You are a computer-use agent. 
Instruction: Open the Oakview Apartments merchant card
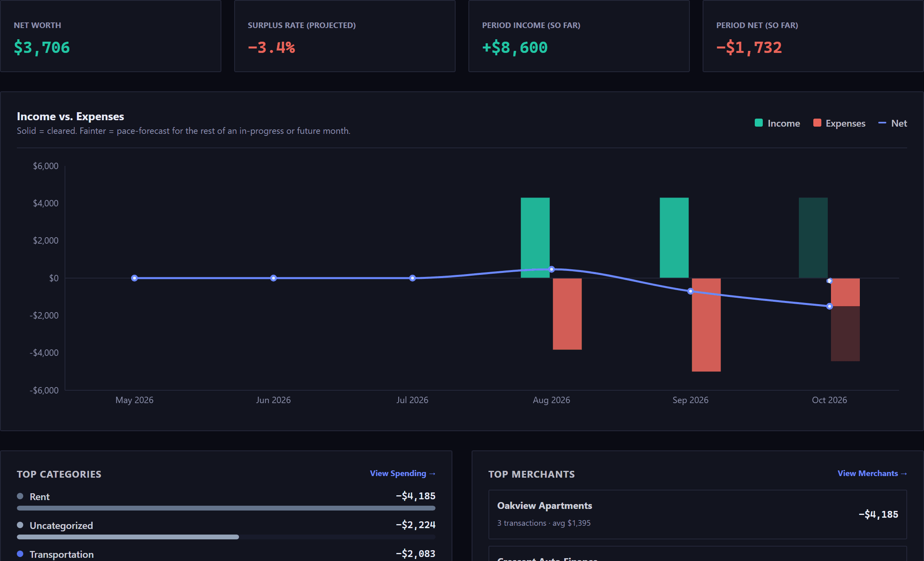(698, 515)
